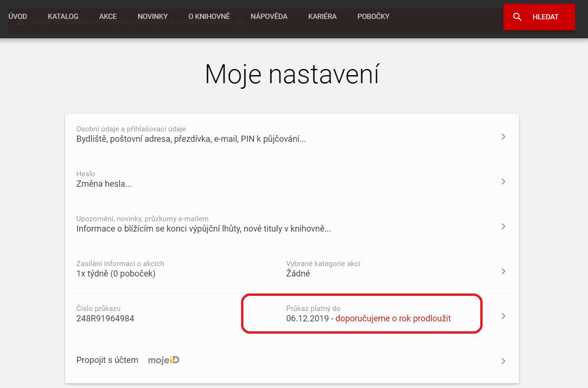Open NOVINKY from the top menu
Viewport: 588px width, 388px height.
point(152,17)
